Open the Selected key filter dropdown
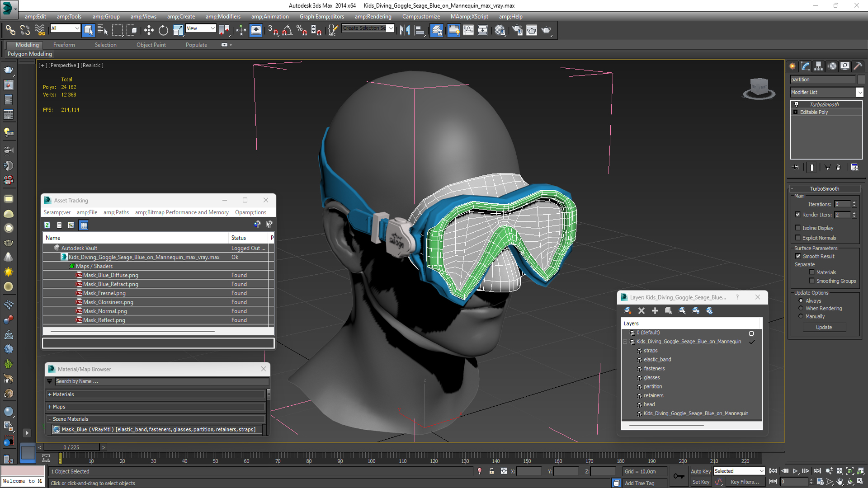This screenshot has height=488, width=868. tap(739, 471)
